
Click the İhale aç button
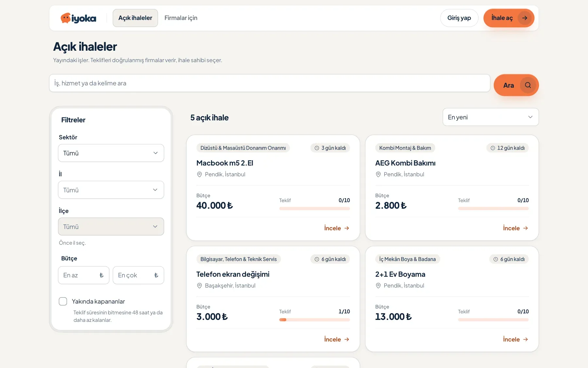[509, 18]
